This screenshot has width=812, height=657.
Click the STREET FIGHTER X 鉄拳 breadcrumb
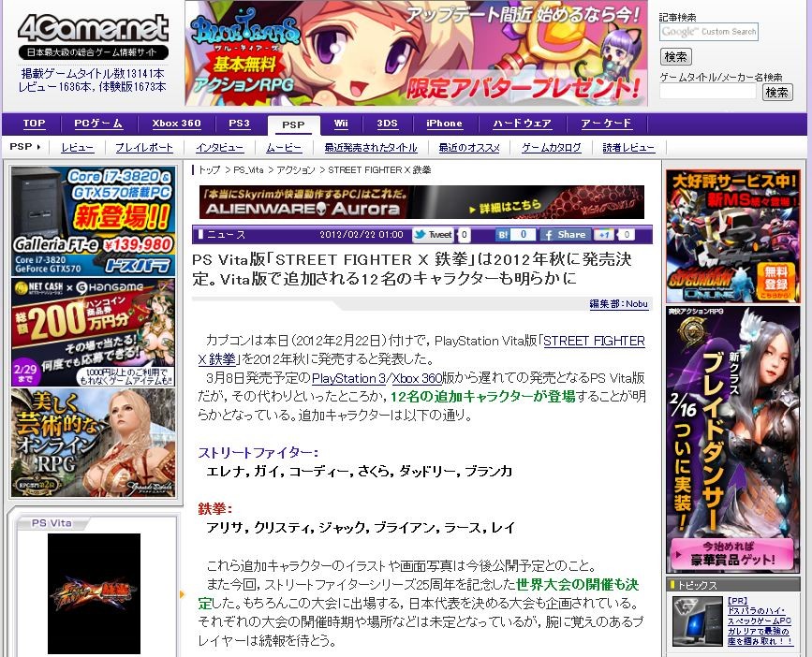click(x=379, y=169)
